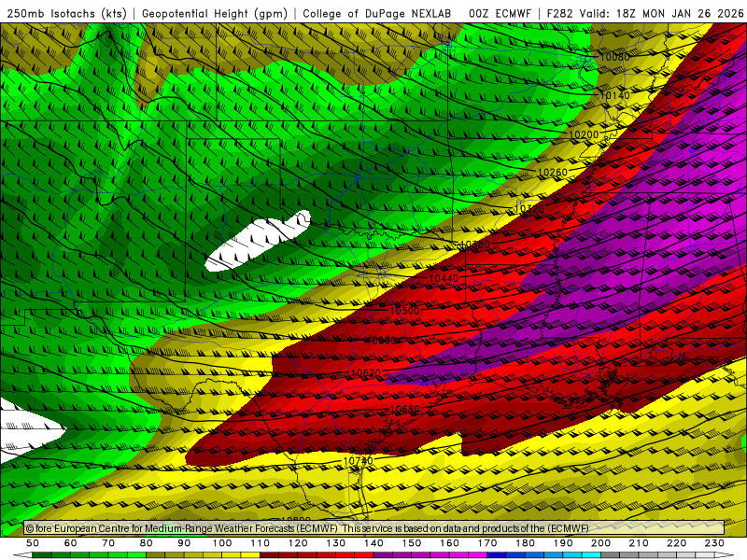This screenshot has width=747, height=560.
Task: Click the 10140 height contour label
Action: [x=614, y=95]
